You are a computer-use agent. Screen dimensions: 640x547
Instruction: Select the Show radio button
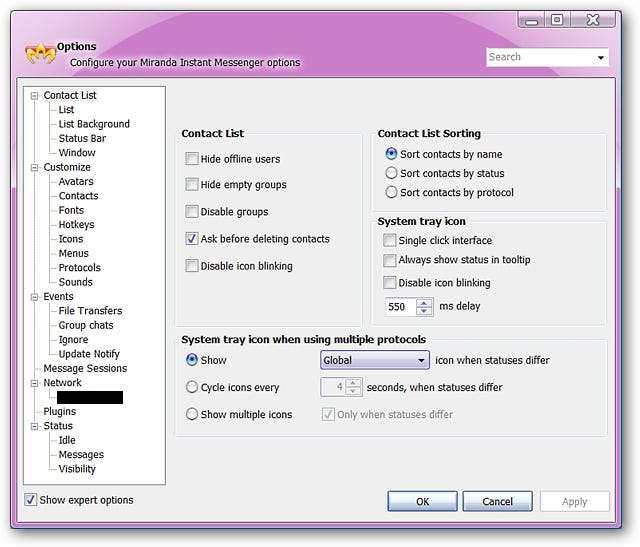click(x=192, y=360)
